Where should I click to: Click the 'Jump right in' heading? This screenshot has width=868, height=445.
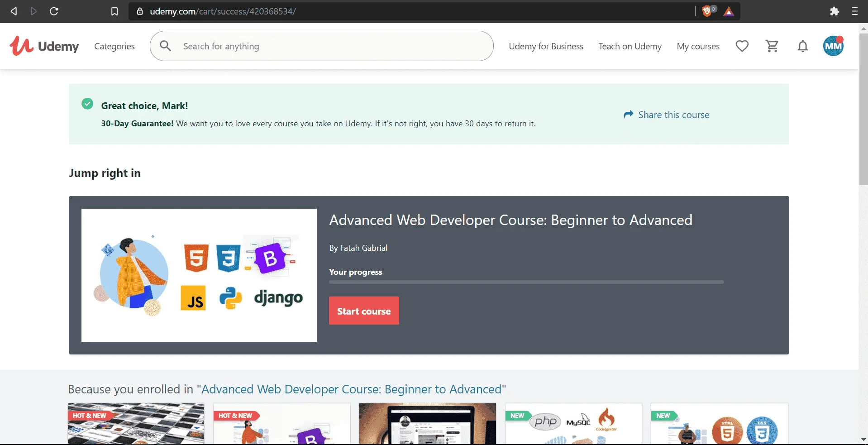[x=105, y=173]
